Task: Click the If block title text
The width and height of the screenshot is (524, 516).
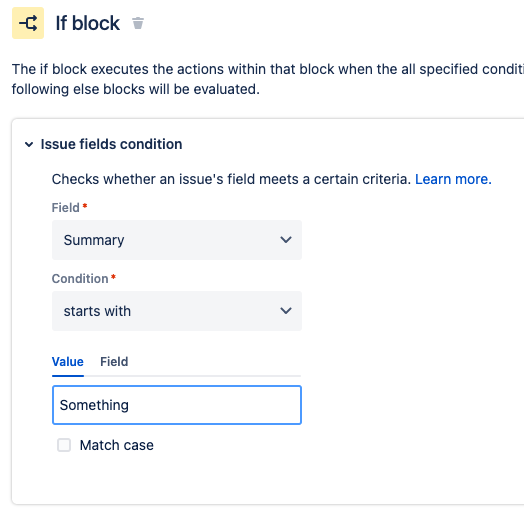Action: [88, 23]
